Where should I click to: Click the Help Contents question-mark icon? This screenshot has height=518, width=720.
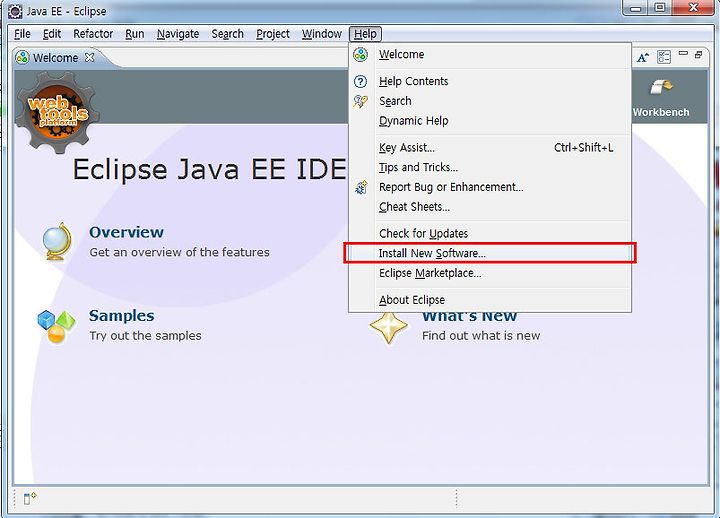(x=360, y=81)
